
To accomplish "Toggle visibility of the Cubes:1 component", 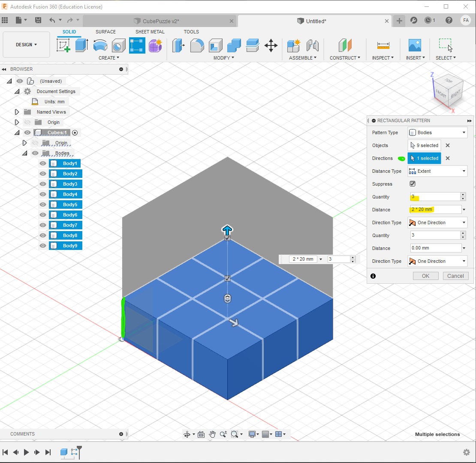I will click(x=27, y=132).
